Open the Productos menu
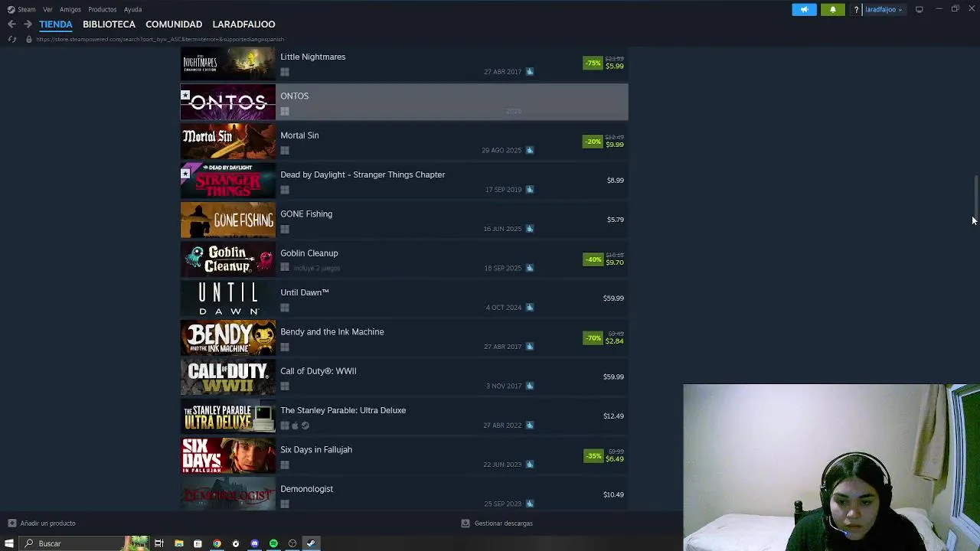Viewport: 980px width, 551px height. pyautogui.click(x=102, y=9)
